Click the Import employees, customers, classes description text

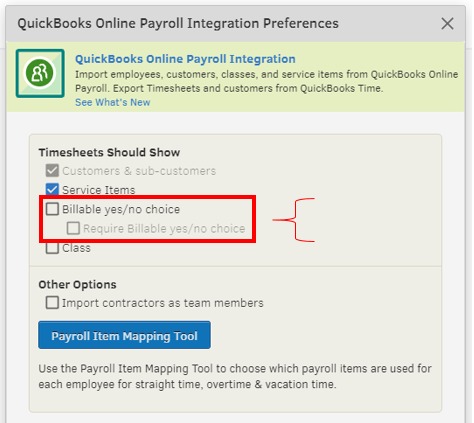pyautogui.click(x=266, y=81)
